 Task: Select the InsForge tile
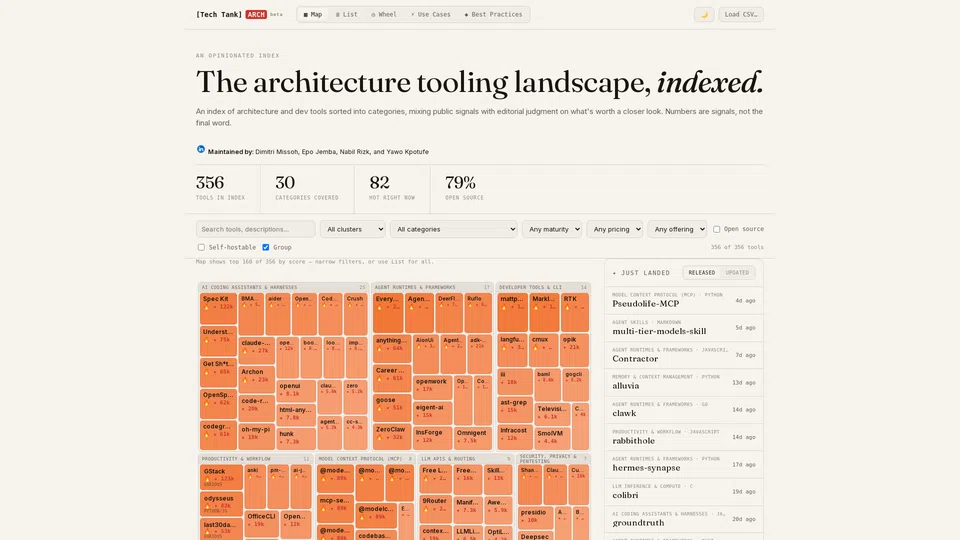pos(433,438)
